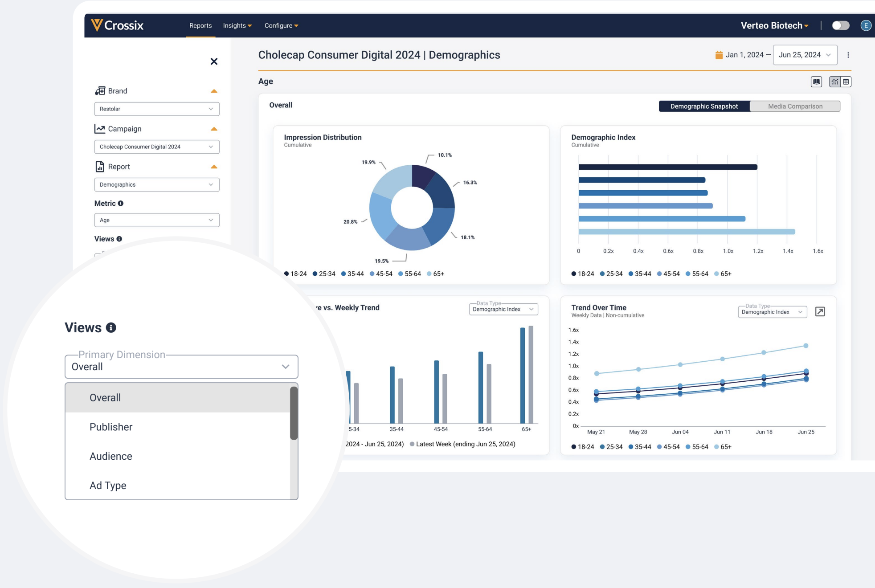Open the Brand dropdown showing Restolar

(156, 109)
